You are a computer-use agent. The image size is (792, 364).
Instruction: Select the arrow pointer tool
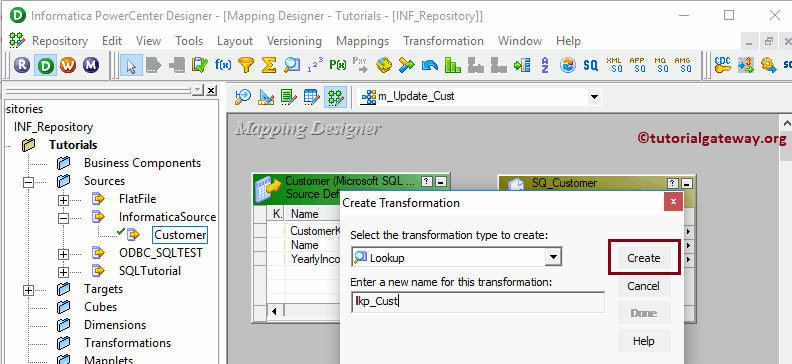pos(131,65)
